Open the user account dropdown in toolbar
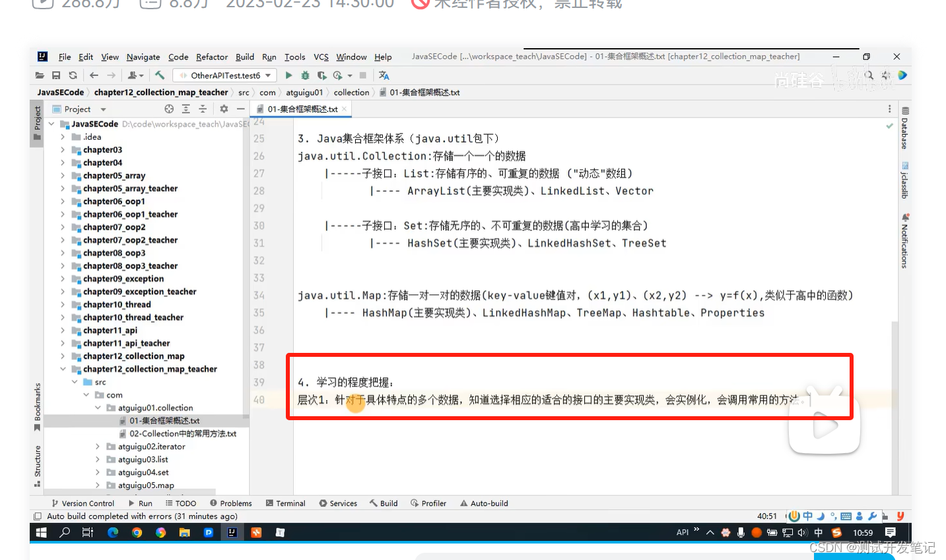This screenshot has width=946, height=560. tap(136, 75)
